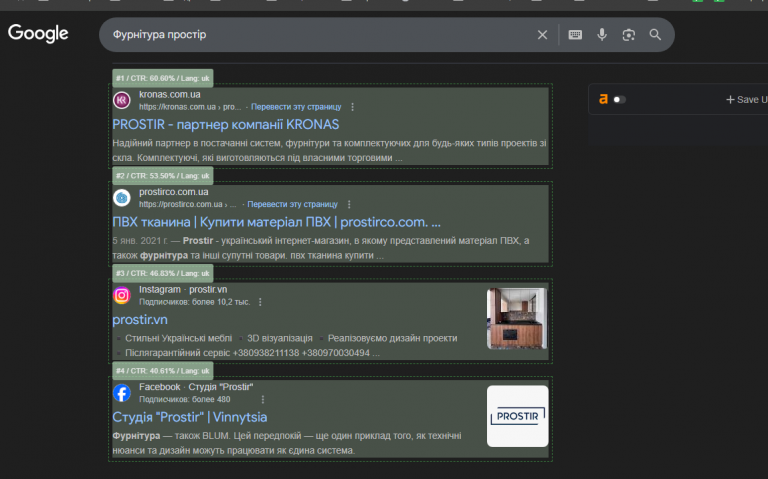
Task: Click 'Реалізовуємо дизайн проекти' snippet text
Action: coord(392,338)
